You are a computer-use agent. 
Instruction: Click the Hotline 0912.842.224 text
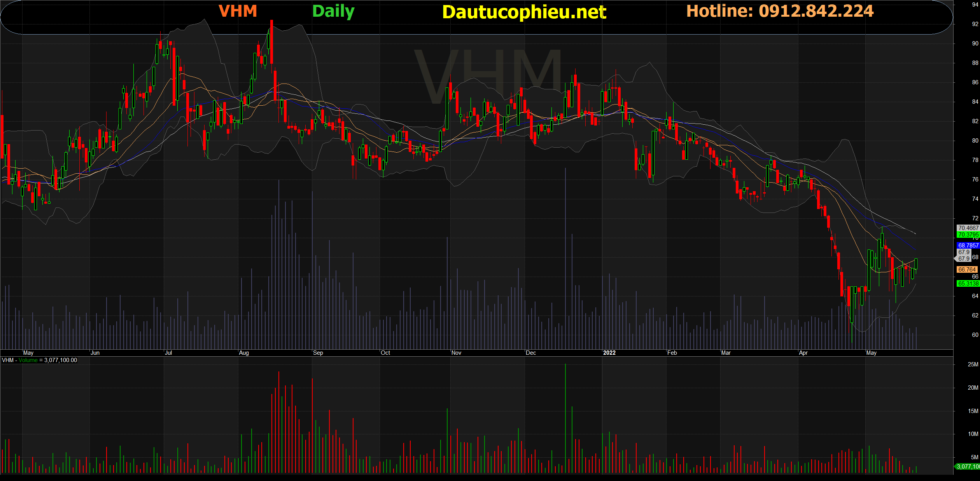point(780,11)
